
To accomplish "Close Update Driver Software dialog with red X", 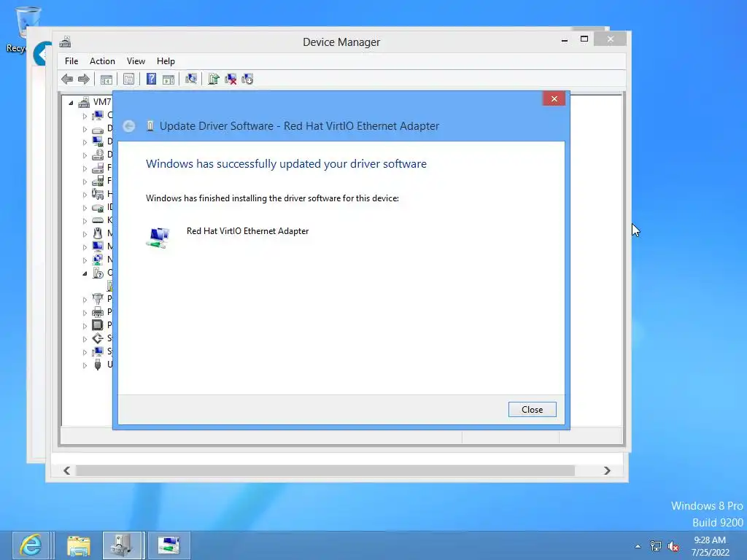I will click(x=554, y=98).
